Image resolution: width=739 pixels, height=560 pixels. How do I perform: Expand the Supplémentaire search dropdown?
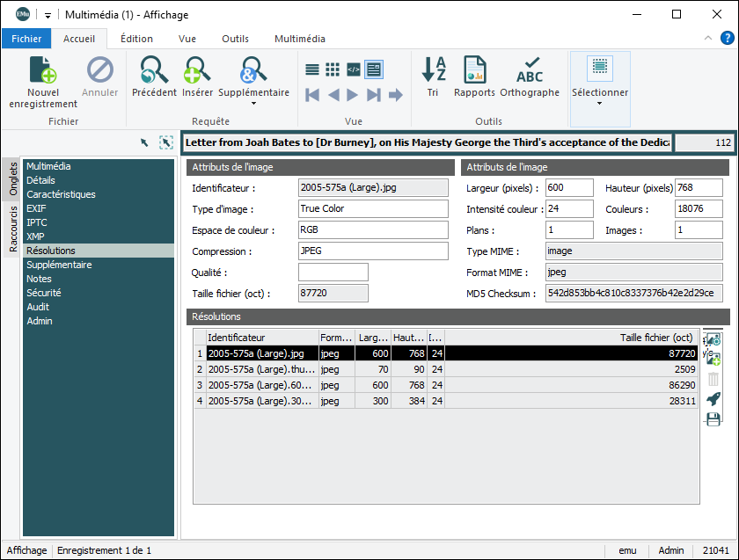[x=253, y=103]
